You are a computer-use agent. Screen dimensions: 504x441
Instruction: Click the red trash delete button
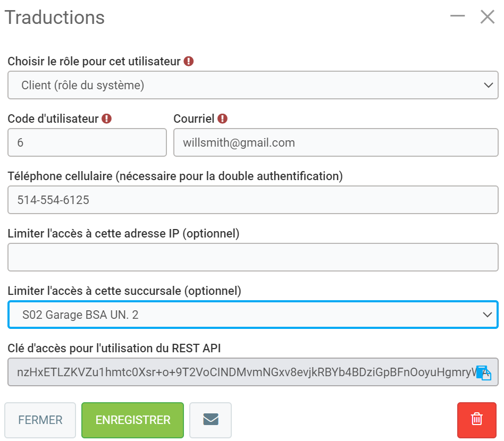(x=477, y=420)
